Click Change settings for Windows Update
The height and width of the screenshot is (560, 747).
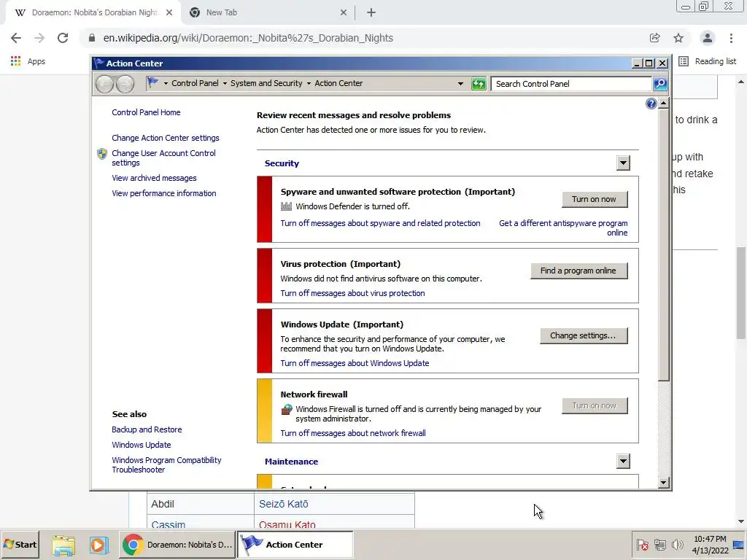click(x=584, y=335)
